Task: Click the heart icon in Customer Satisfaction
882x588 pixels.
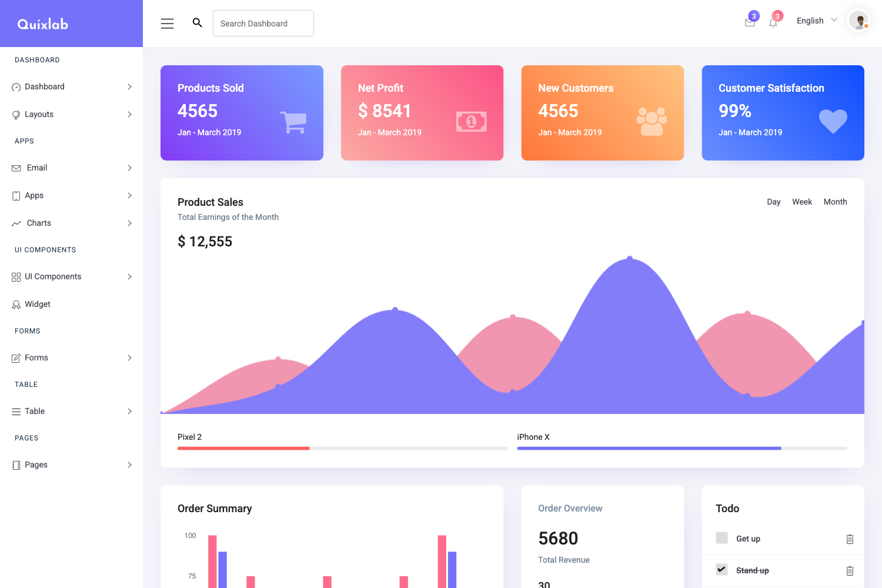Action: pyautogui.click(x=833, y=122)
